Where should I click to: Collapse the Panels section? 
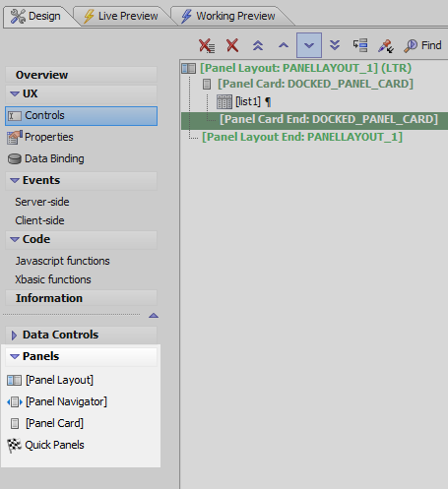coord(15,356)
